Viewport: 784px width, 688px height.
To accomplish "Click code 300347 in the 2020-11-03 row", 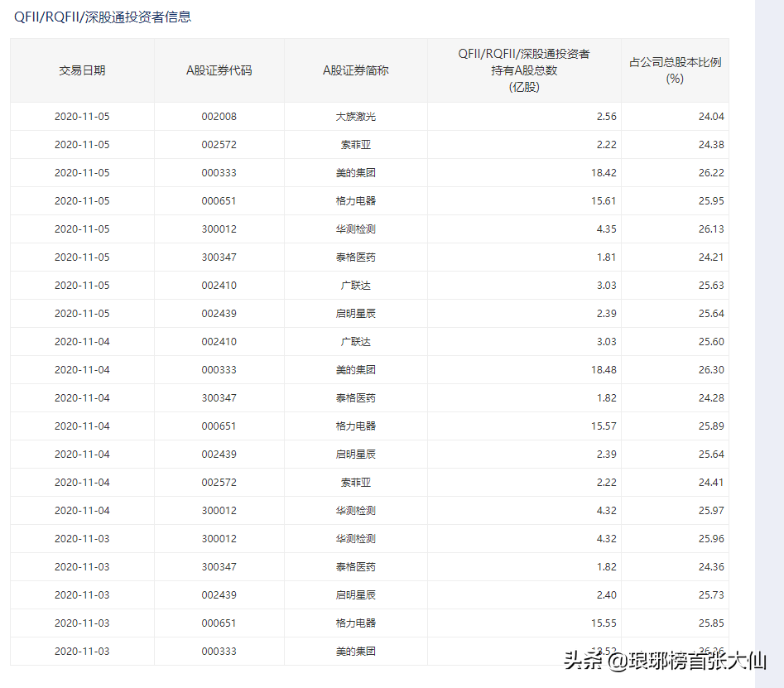I will [219, 567].
